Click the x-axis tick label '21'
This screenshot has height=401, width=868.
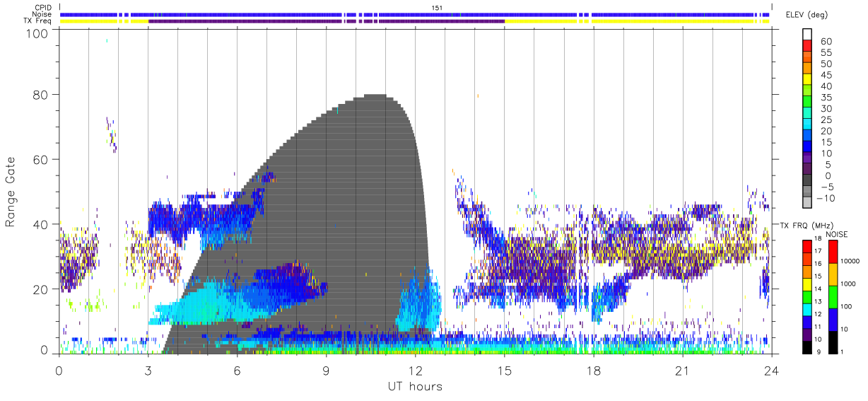(682, 371)
